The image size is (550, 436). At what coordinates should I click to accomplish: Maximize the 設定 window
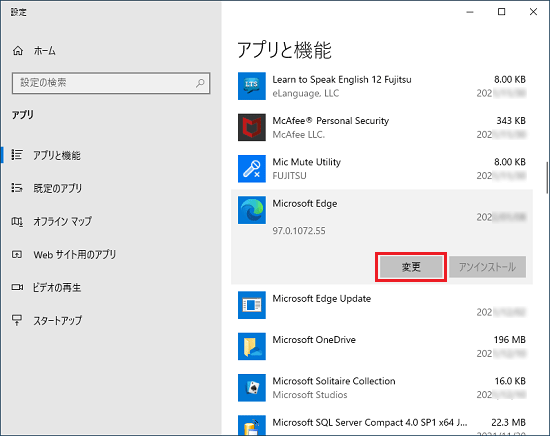(502, 12)
